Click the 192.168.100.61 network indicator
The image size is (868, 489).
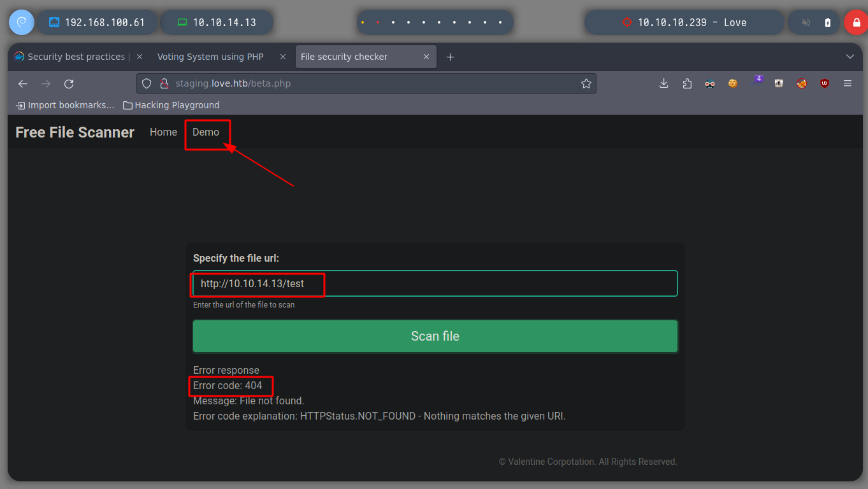(97, 22)
